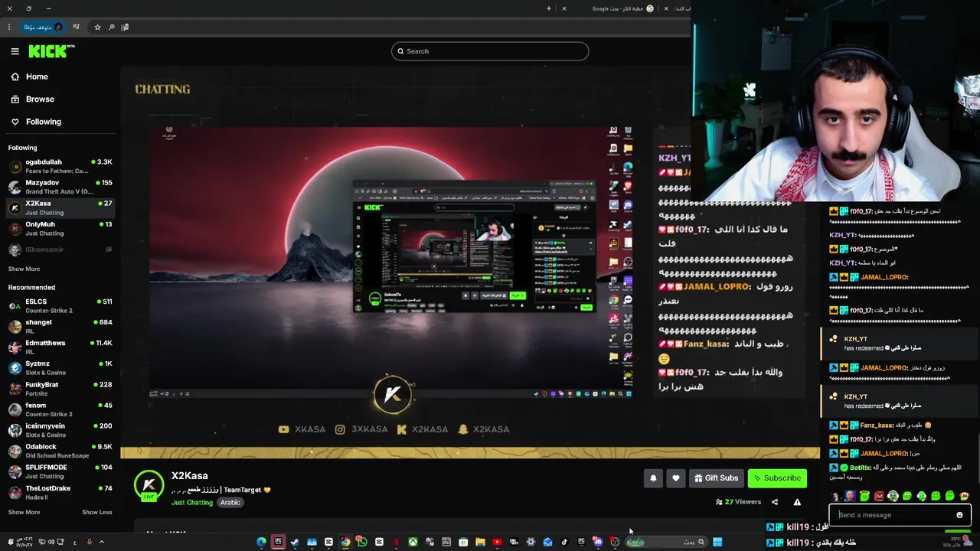This screenshot has width=980, height=551.
Task: Open ESLCS recommended channel
Action: click(60, 305)
